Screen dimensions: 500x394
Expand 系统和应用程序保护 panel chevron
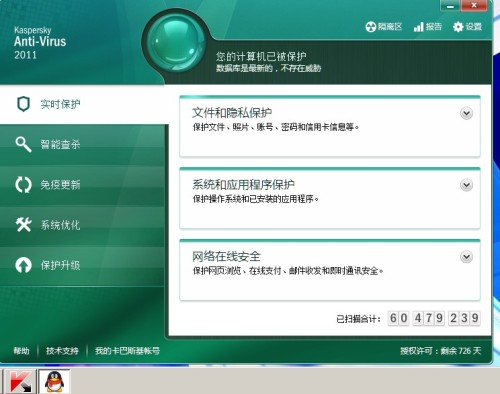point(466,185)
